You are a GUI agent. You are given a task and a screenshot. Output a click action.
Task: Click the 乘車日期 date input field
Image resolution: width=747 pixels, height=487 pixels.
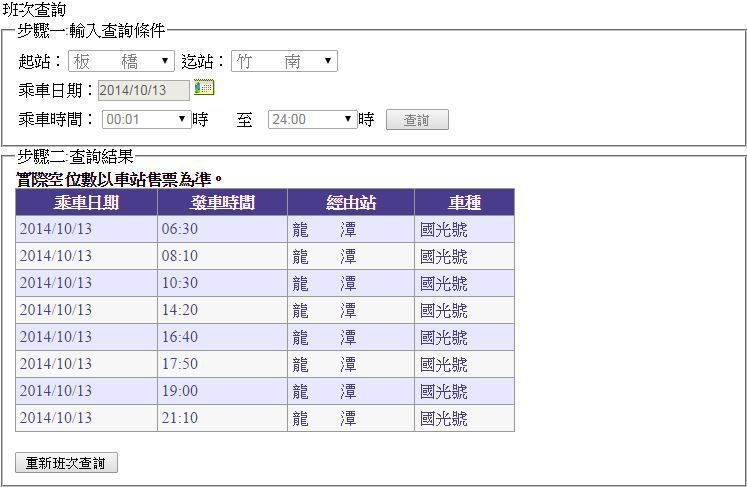[x=144, y=90]
